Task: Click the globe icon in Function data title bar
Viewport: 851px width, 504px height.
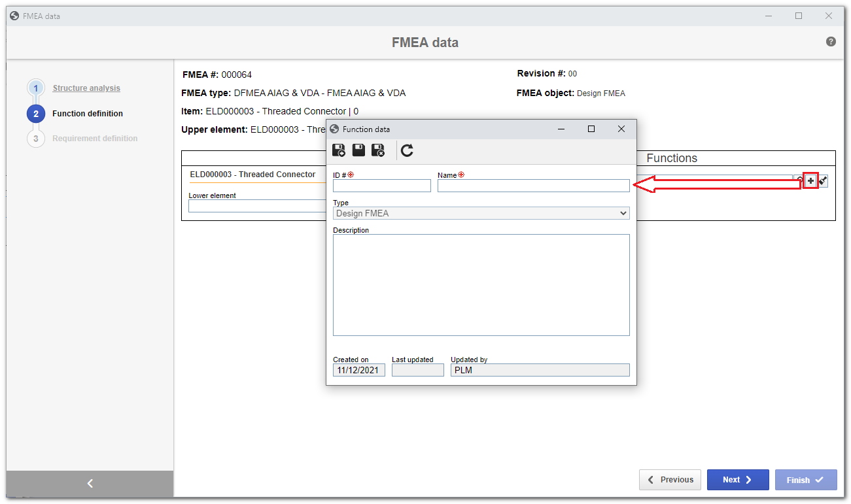Action: pyautogui.click(x=335, y=129)
